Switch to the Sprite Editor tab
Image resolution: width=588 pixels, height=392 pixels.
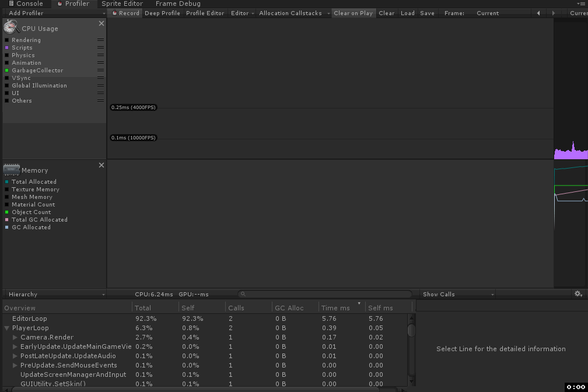click(123, 3)
